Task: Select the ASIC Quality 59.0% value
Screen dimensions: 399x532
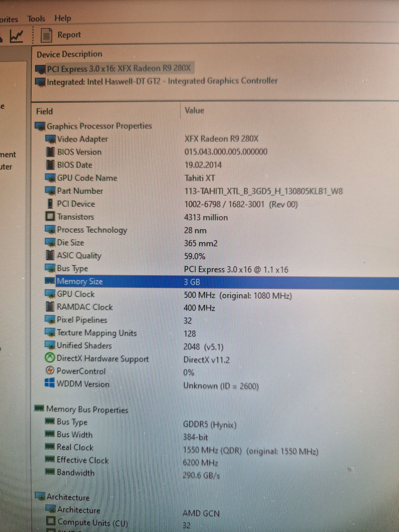Action: click(195, 256)
